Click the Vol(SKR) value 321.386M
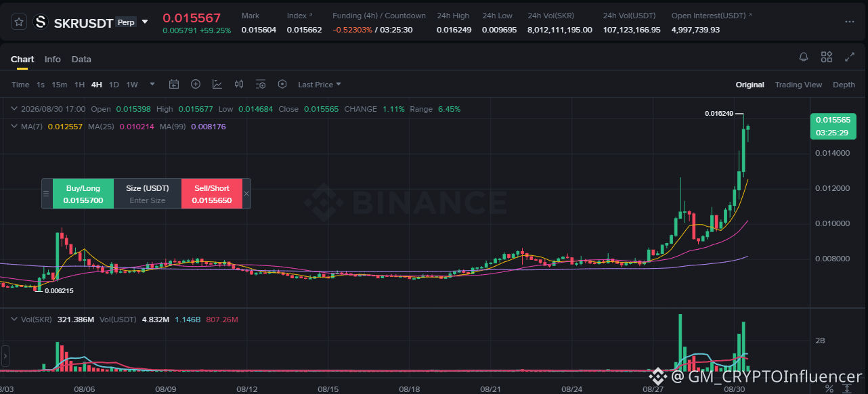The width and height of the screenshot is (868, 394). (x=75, y=319)
